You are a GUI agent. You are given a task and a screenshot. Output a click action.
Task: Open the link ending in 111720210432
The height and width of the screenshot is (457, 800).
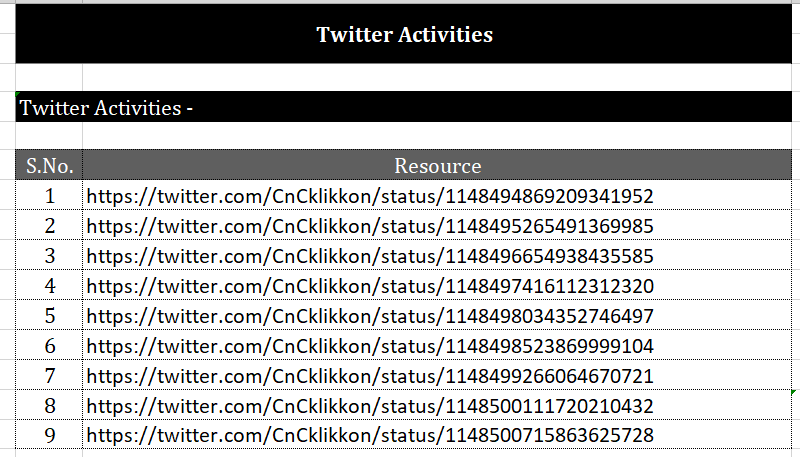[370, 406]
